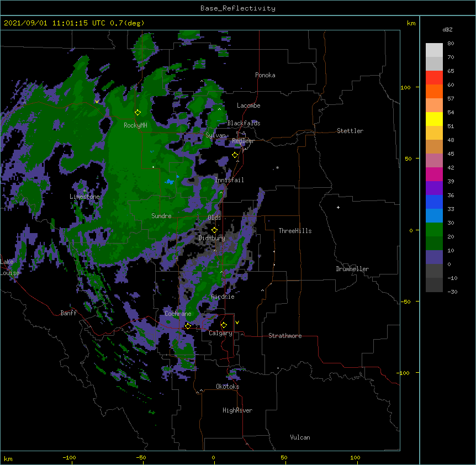Viewport: 476px width, 465px height.
Task: Select the Limestone label
Action: [84, 197]
